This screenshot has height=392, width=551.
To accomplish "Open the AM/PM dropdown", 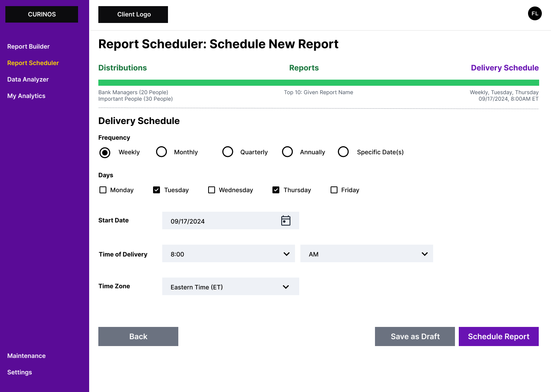I will coord(367,253).
